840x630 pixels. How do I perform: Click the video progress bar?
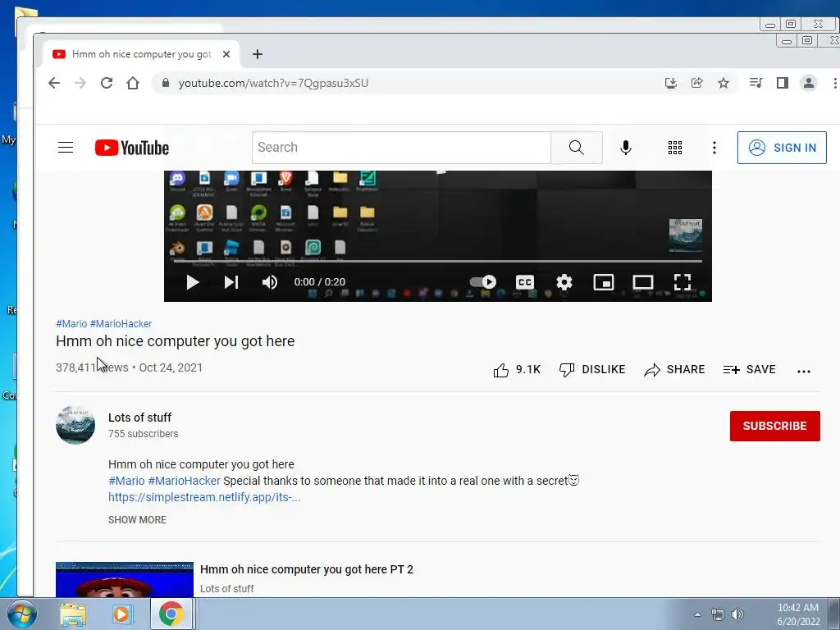pos(438,262)
